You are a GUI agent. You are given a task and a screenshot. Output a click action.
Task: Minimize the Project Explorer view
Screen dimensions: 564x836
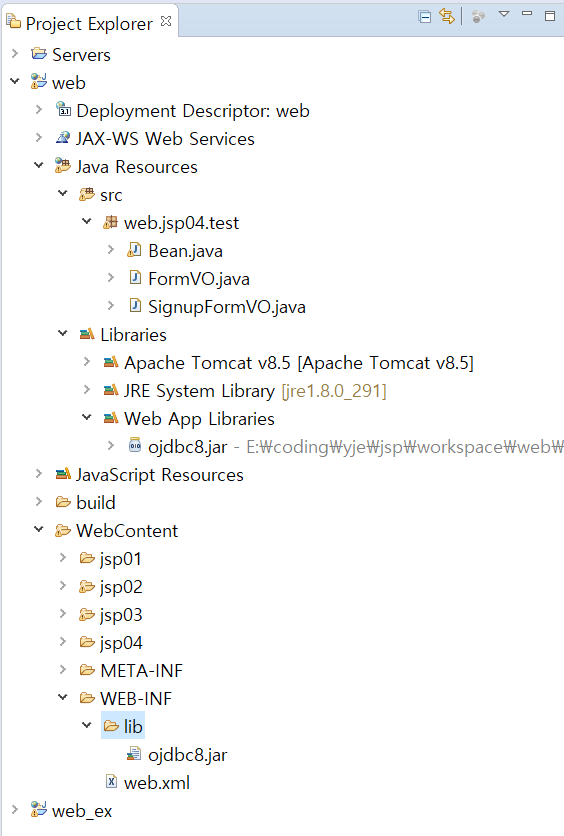[x=527, y=13]
